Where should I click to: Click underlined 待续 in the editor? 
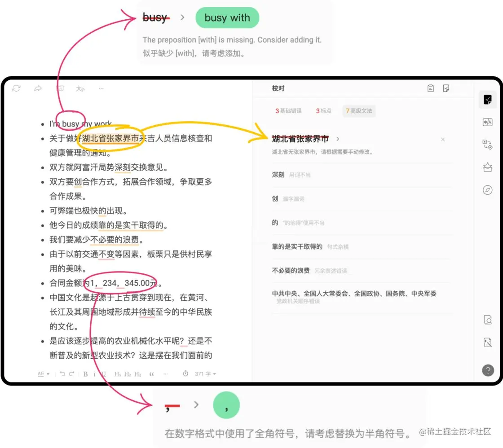pyautogui.click(x=147, y=312)
